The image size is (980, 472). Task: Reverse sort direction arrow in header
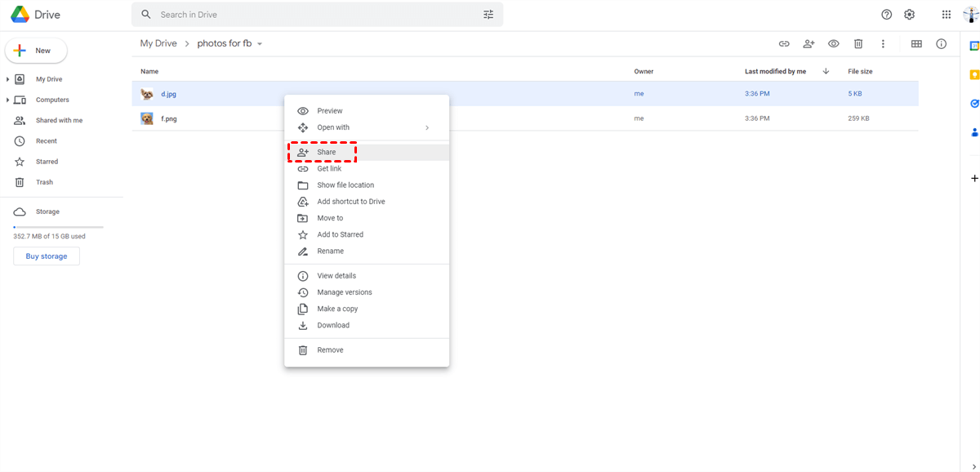tap(826, 72)
